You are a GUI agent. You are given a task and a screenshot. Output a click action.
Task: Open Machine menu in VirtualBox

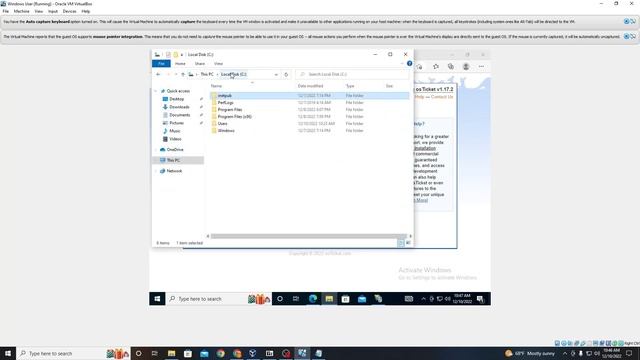coord(22,11)
